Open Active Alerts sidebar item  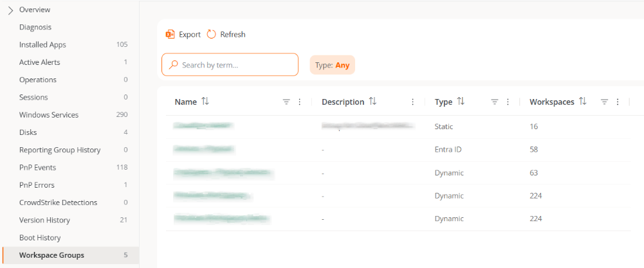tap(41, 62)
